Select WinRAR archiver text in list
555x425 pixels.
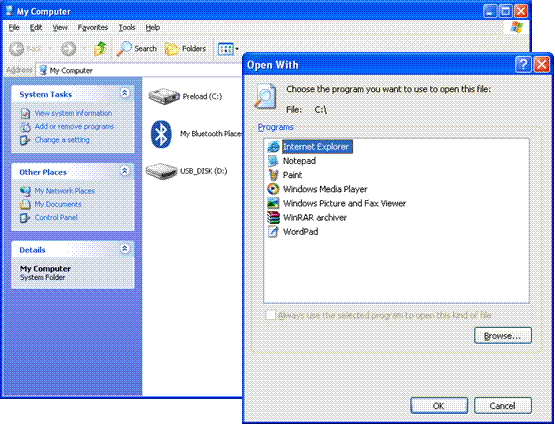coord(315,217)
